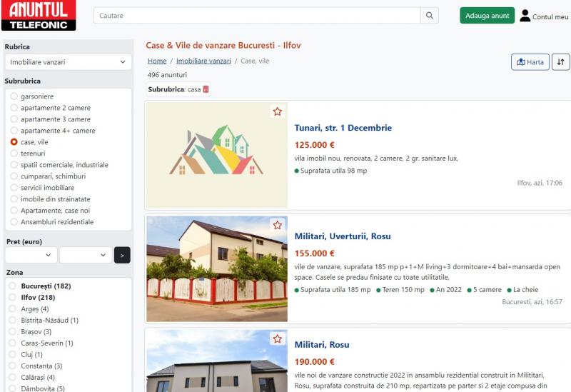Select Ilfov (218) zone option
The image size is (571, 392).
tap(12, 297)
